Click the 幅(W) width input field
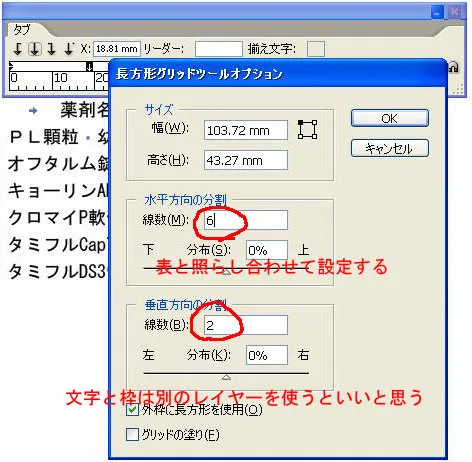 pos(246,130)
